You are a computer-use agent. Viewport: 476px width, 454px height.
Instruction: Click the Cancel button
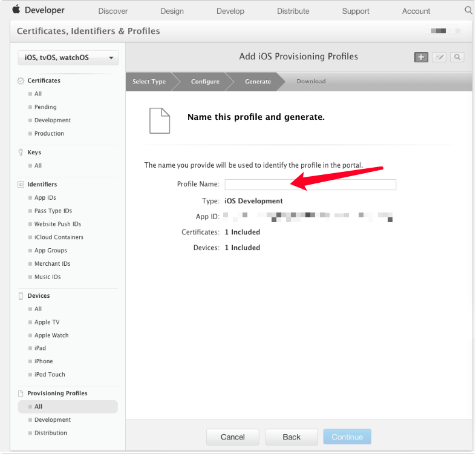point(233,437)
